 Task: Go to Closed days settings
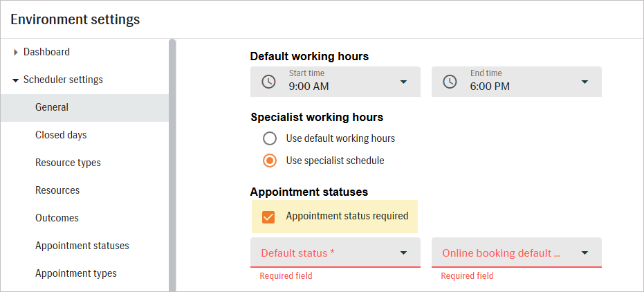pos(61,135)
